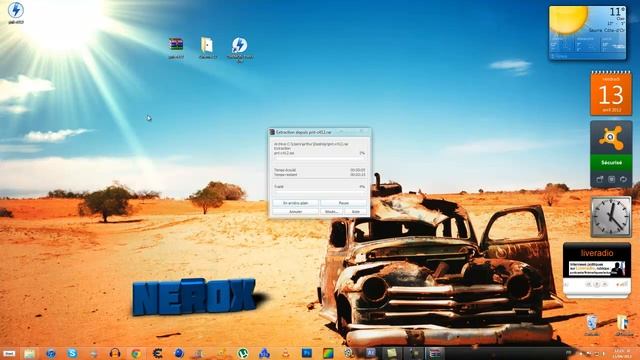Click the file extraction progress bar
This screenshot has height=360, width=640.
[320, 158]
